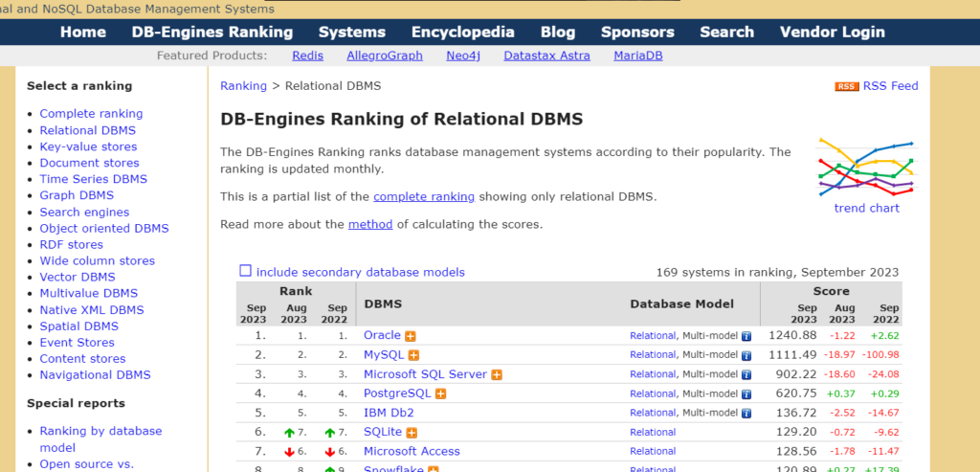This screenshot has height=472, width=980.
Task: Click Relational model link in Oracle row
Action: [653, 336]
